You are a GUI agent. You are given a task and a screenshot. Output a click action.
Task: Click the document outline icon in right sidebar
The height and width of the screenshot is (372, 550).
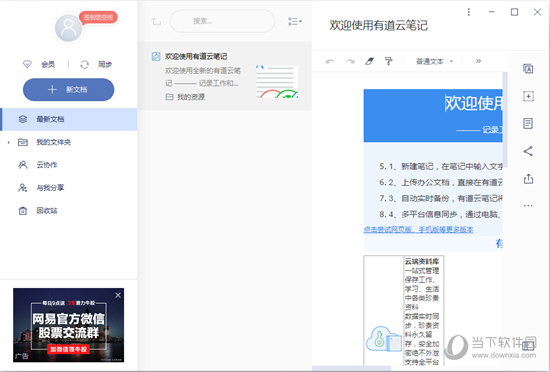click(528, 123)
